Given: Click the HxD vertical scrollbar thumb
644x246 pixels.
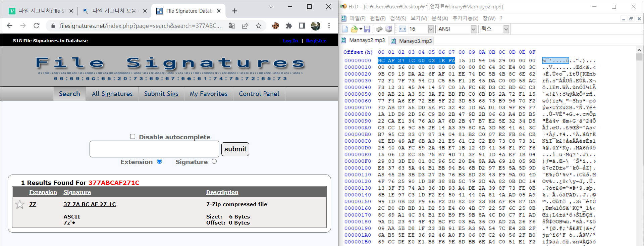Looking at the screenshot, I should tap(639, 57).
